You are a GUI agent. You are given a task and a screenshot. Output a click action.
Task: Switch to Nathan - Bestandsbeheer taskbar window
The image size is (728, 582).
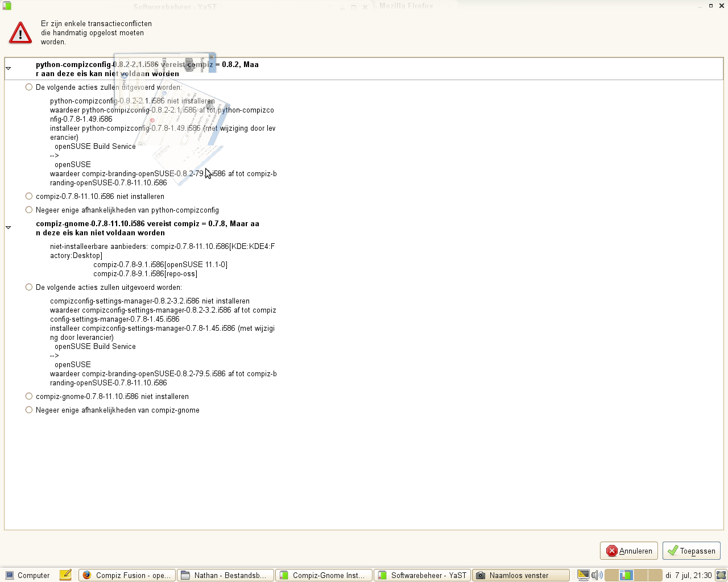pos(225,575)
